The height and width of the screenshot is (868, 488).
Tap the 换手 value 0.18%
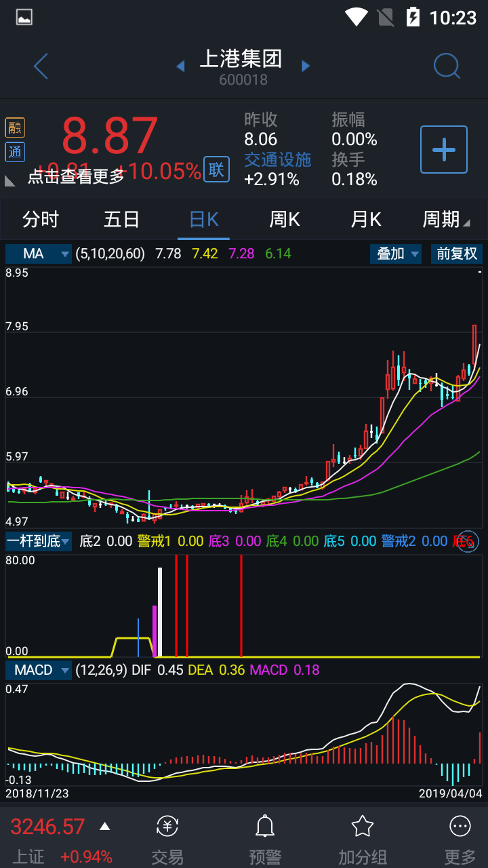(x=354, y=179)
